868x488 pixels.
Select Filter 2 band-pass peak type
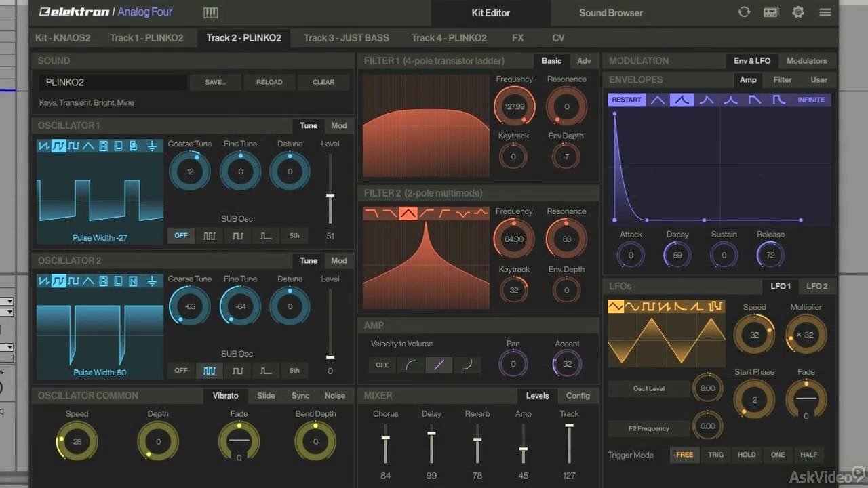coord(408,213)
